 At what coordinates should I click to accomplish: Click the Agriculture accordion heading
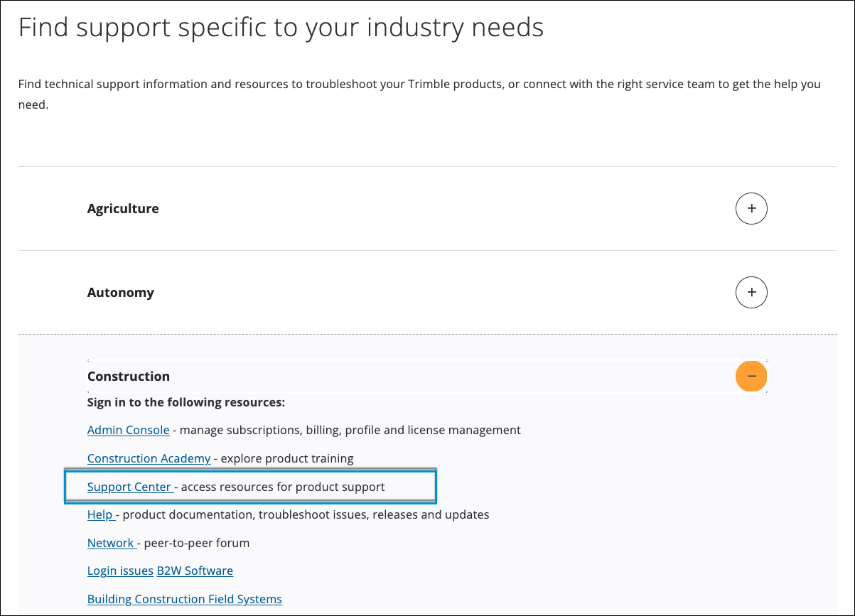pos(123,209)
